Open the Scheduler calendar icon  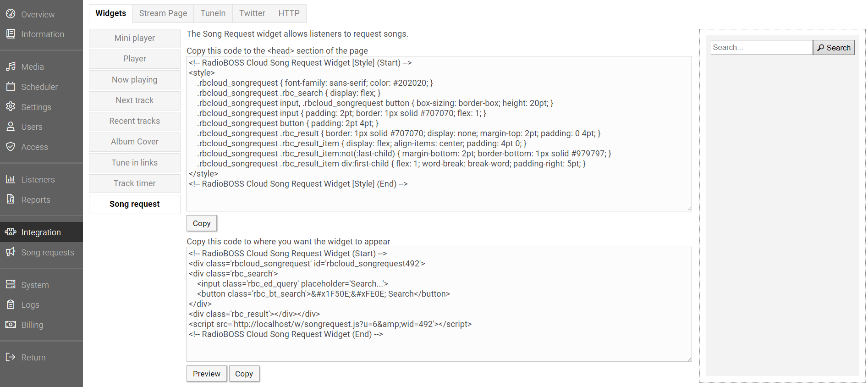pos(11,86)
